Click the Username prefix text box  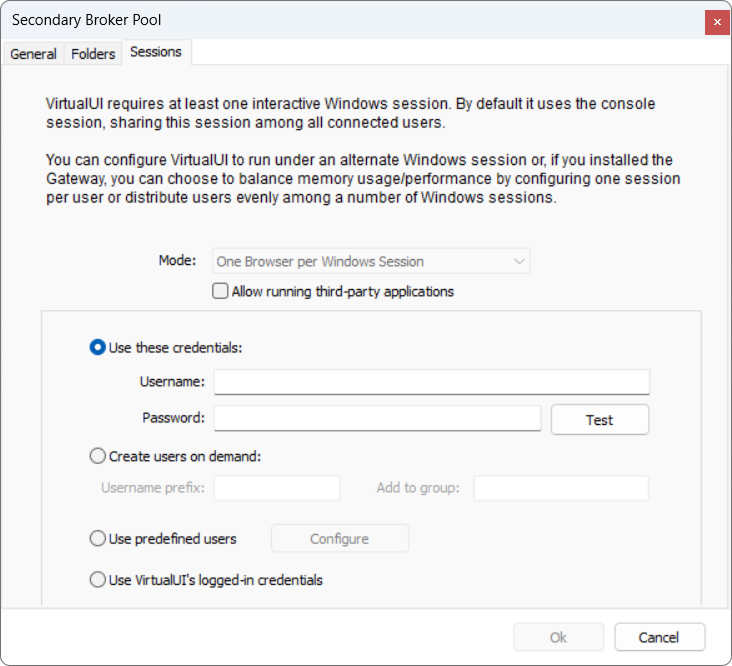277,488
